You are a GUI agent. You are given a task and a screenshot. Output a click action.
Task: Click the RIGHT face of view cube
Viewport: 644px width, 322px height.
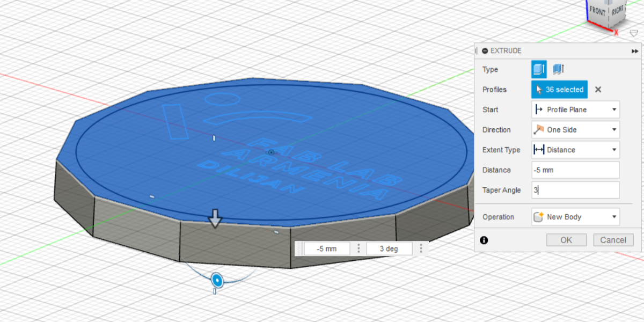tap(617, 10)
